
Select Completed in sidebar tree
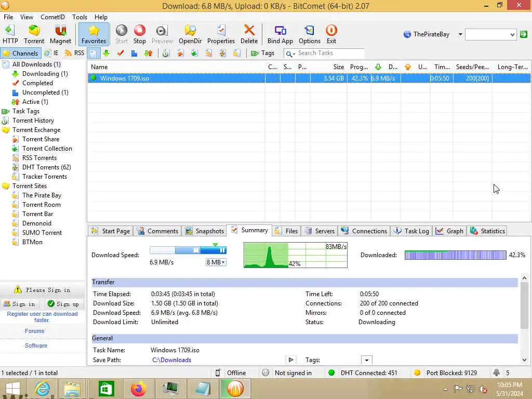37,83
